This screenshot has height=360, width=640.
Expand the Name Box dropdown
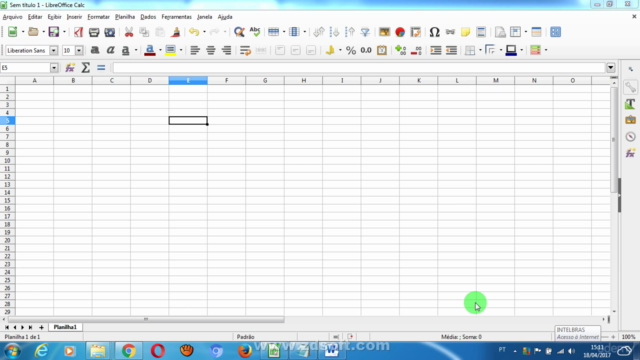coord(54,68)
